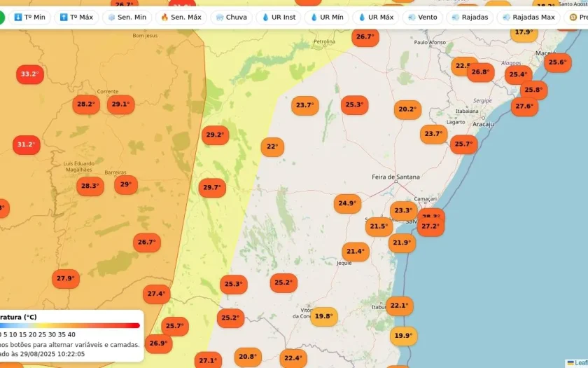Select UR Máx humidity button
This screenshot has width=588, height=368.
coord(375,18)
